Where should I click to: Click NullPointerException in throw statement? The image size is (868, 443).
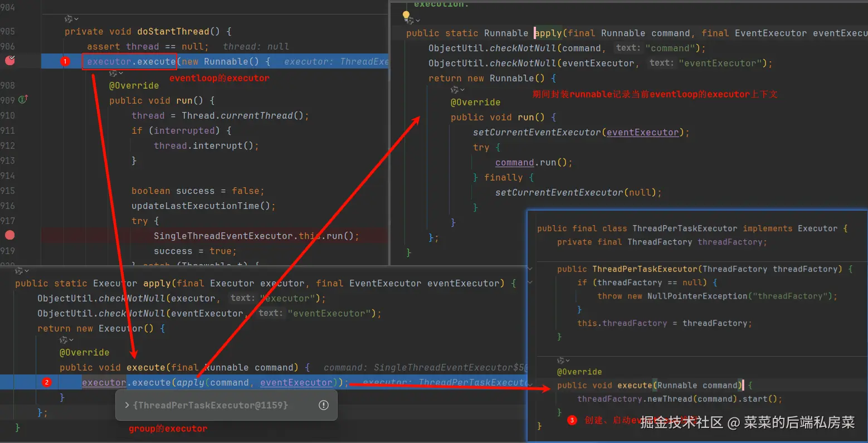click(697, 296)
